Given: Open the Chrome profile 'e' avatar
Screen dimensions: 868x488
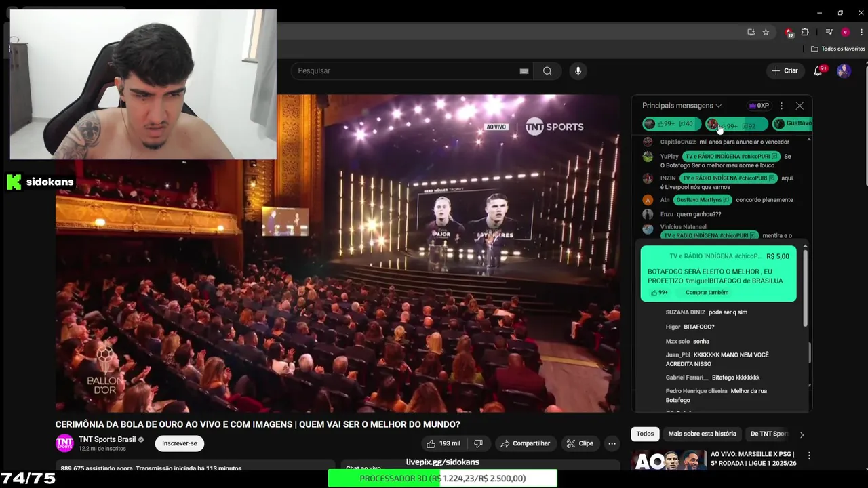Looking at the screenshot, I should [845, 32].
